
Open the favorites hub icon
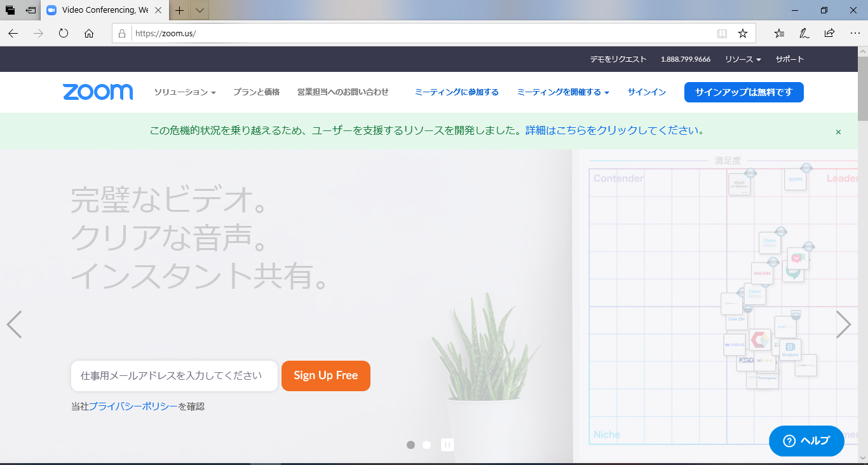779,33
